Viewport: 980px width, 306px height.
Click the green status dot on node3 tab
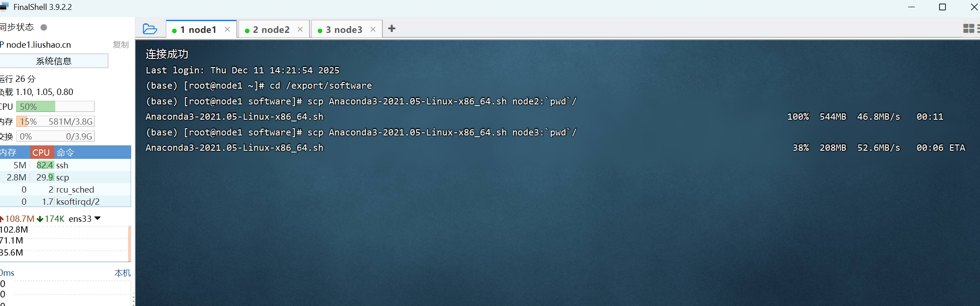pos(320,31)
